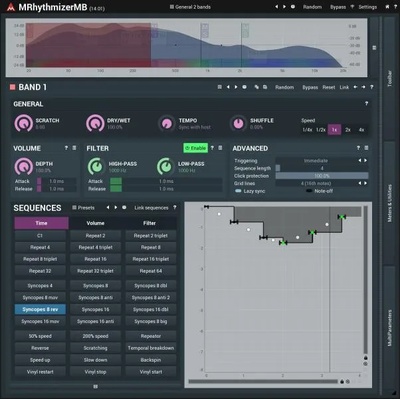Switch to the Filter sequence tab
400x400 pixels.
pos(149,223)
